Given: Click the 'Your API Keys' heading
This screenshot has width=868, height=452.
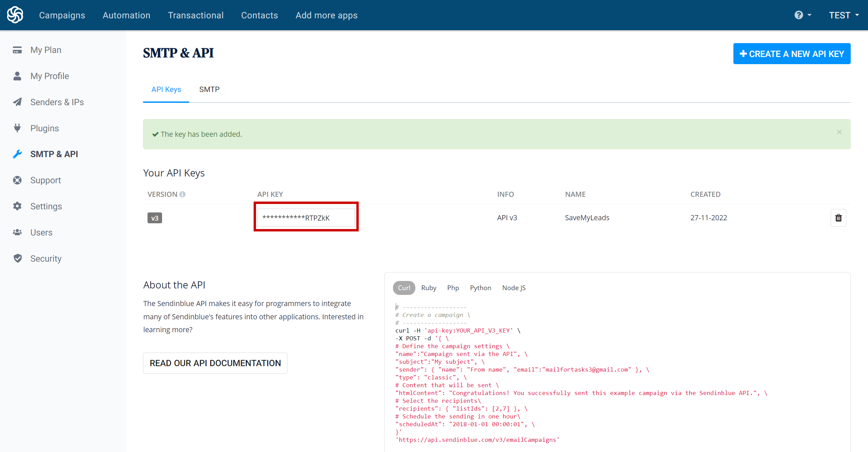Looking at the screenshot, I should click(174, 173).
